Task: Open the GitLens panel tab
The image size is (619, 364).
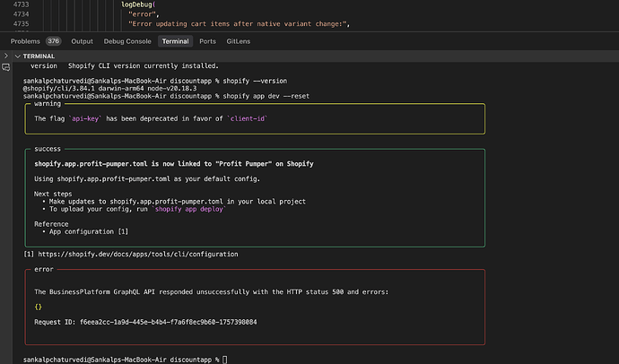Action: pyautogui.click(x=240, y=41)
